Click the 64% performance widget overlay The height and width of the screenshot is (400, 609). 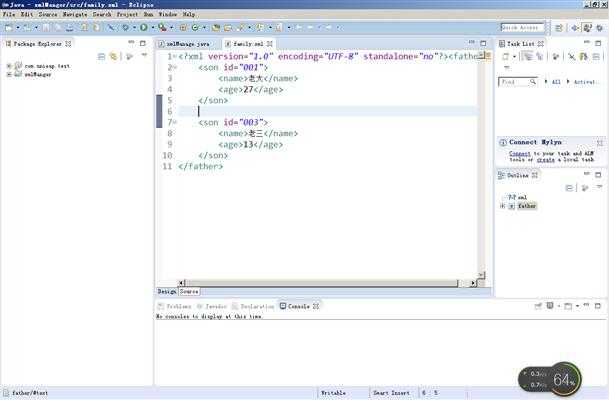point(551,379)
